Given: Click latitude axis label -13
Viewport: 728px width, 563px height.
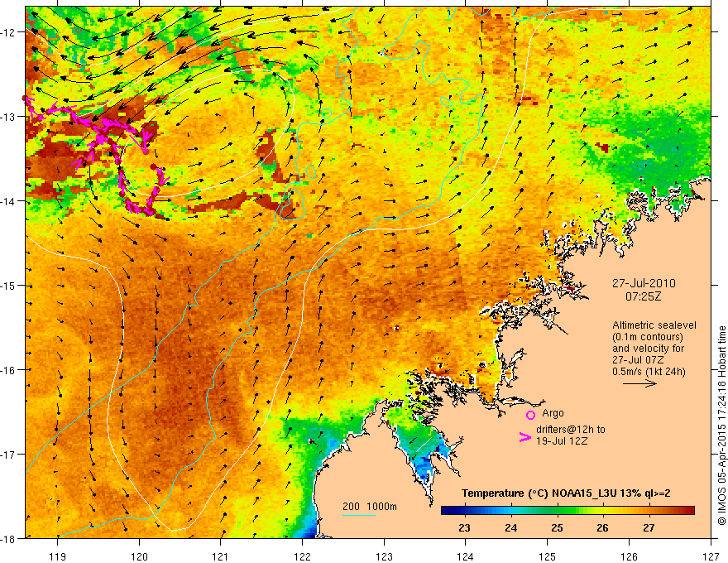Looking at the screenshot, I should [x=9, y=117].
